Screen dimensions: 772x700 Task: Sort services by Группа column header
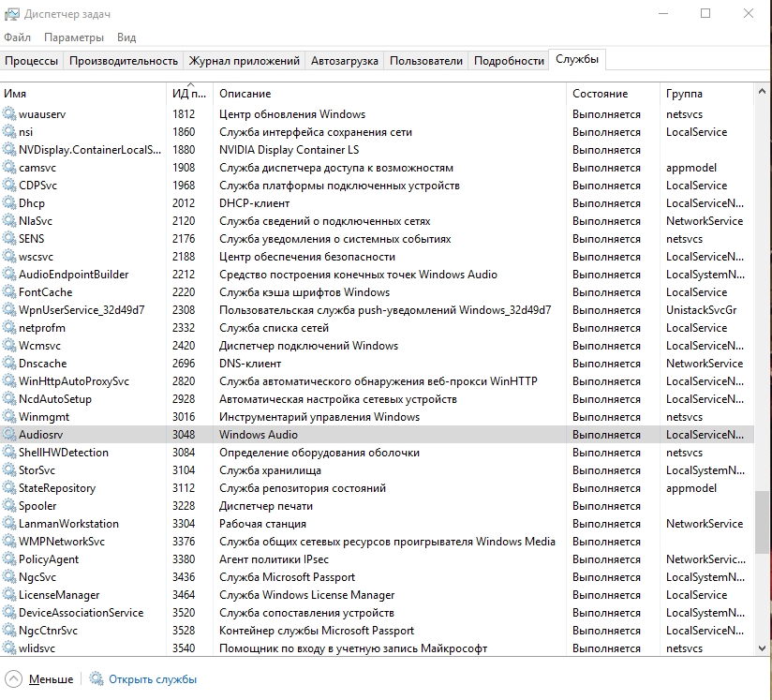(x=684, y=94)
